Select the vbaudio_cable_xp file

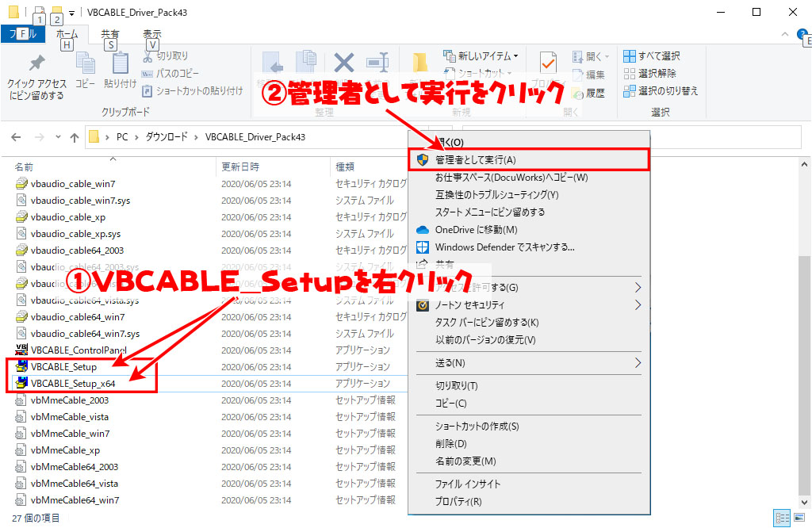[68, 217]
